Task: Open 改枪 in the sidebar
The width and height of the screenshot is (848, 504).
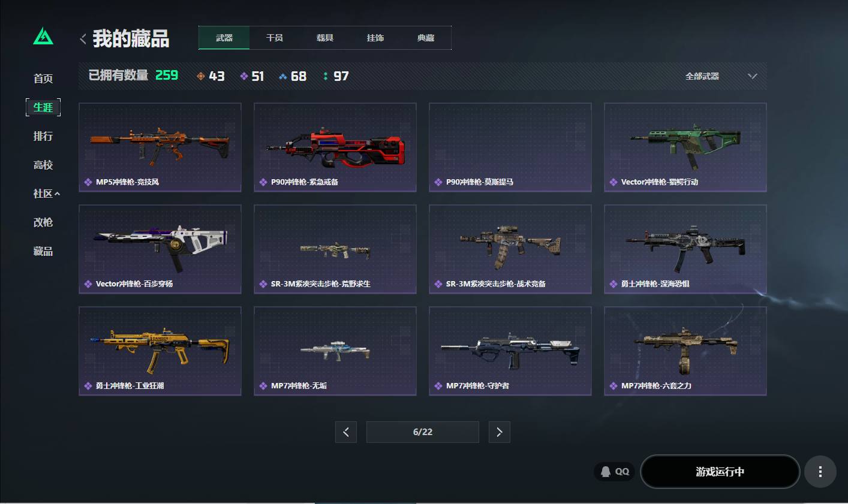Action: coord(43,222)
